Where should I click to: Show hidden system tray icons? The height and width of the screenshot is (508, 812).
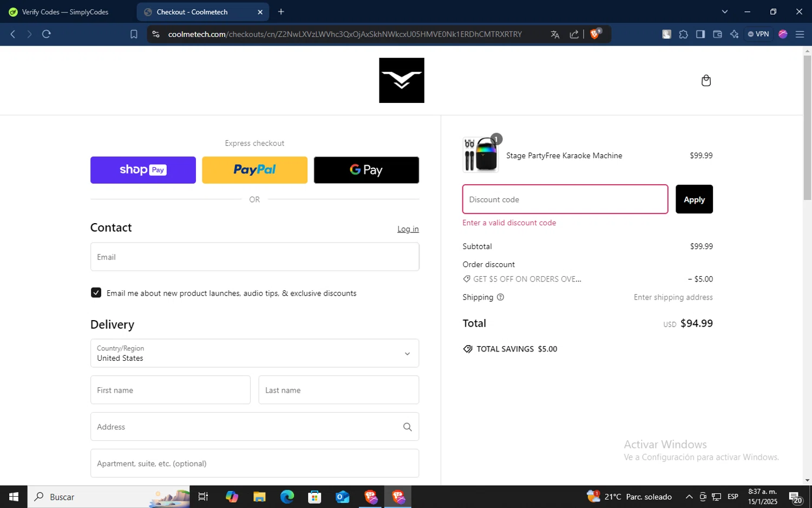click(689, 497)
